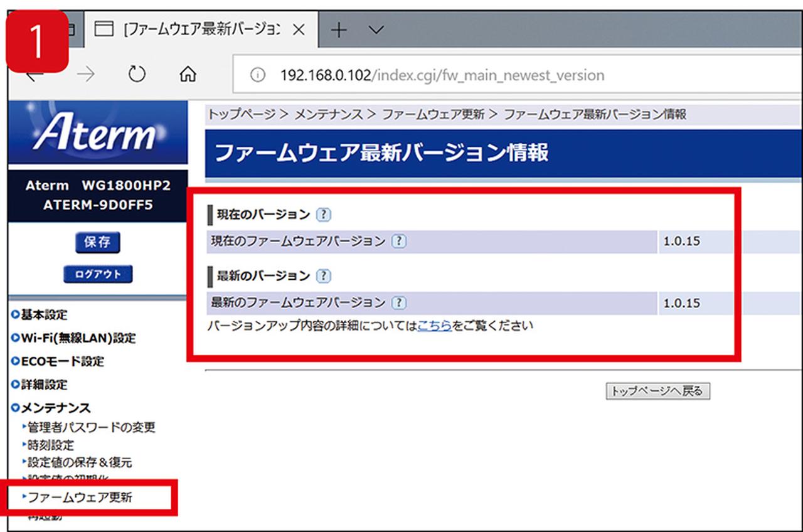803x532 pixels.
Task: Click the トップページへ戻る button
Action: 657,391
